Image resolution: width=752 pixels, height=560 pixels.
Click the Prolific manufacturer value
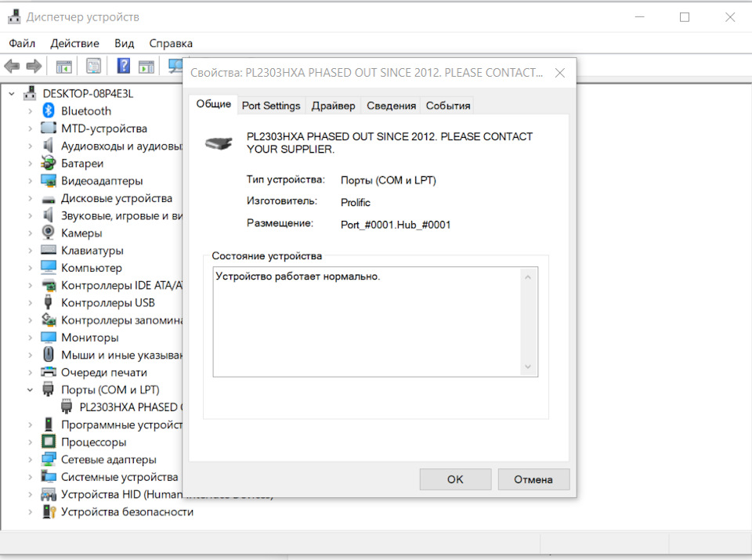356,202
